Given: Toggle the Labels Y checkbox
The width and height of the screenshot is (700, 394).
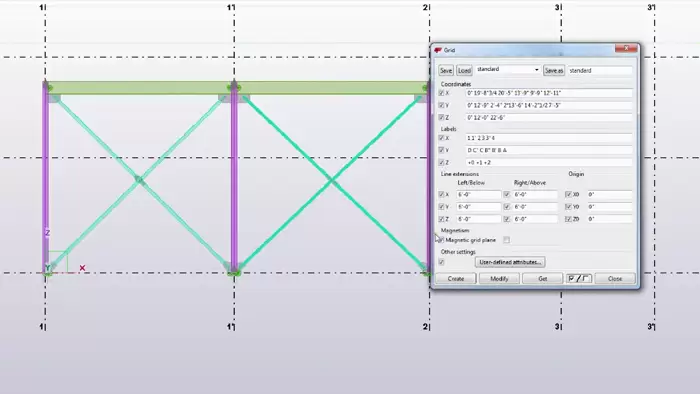Looking at the screenshot, I should coord(442,150).
